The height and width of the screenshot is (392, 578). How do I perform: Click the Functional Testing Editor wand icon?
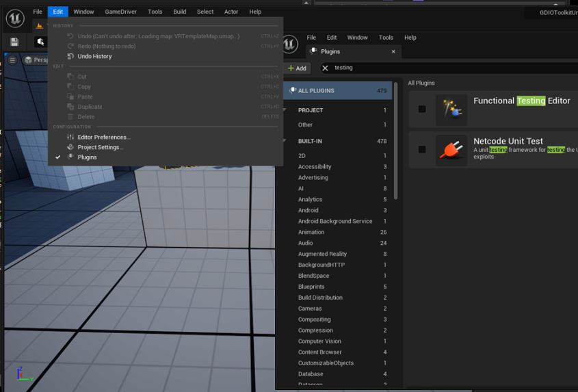coord(451,109)
